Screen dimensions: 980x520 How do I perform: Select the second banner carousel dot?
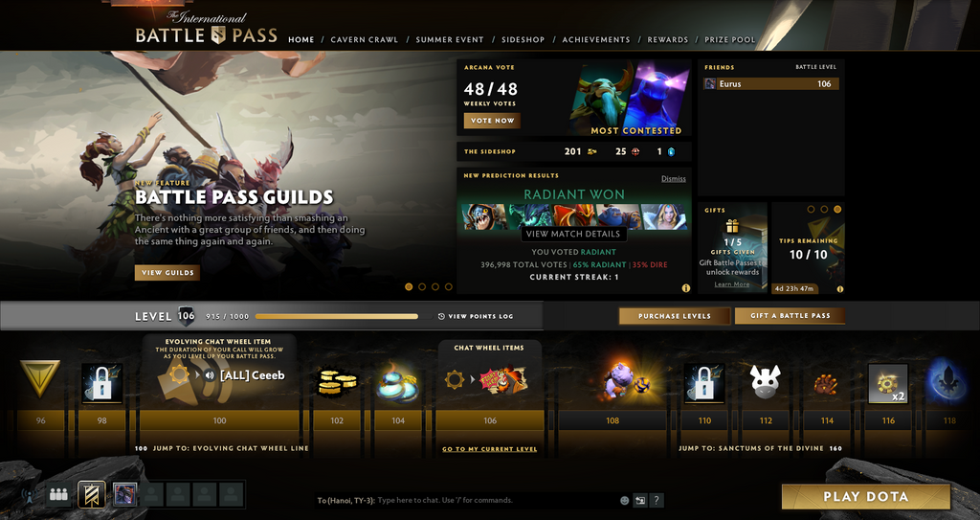[x=422, y=286]
